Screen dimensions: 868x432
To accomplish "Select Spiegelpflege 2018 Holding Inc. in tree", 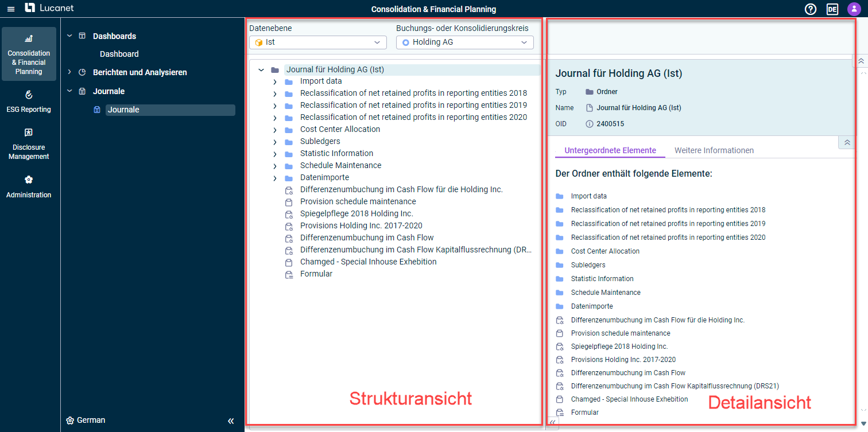I will coord(356,213).
